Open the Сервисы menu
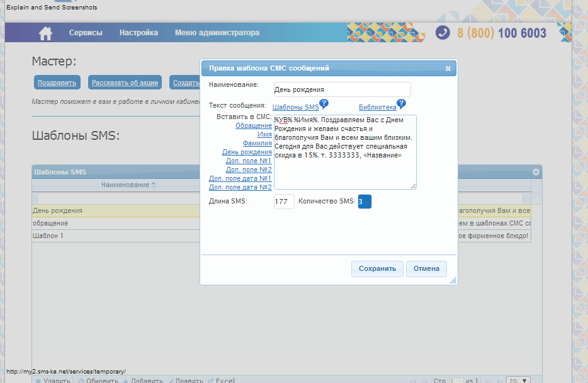The width and height of the screenshot is (588, 383). (x=86, y=33)
